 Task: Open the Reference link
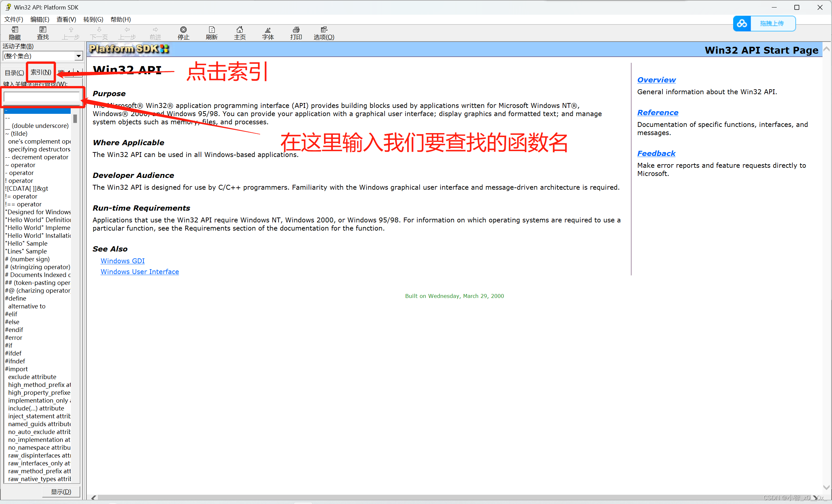click(658, 113)
